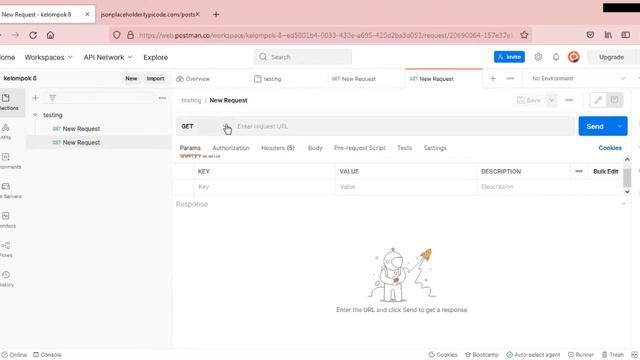Open notifications bell icon

[x=556, y=57]
